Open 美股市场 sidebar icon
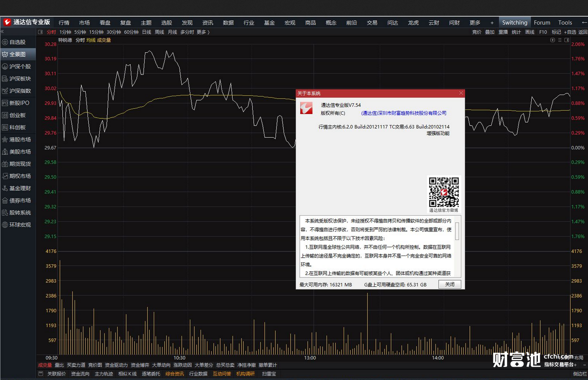Image resolution: width=588 pixels, height=380 pixels. point(5,152)
